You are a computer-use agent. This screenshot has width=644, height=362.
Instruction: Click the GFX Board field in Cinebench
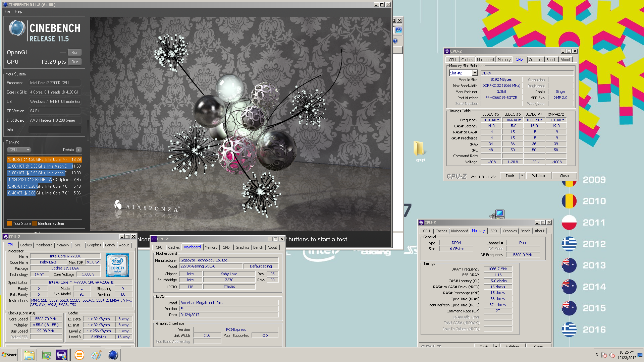click(x=55, y=120)
